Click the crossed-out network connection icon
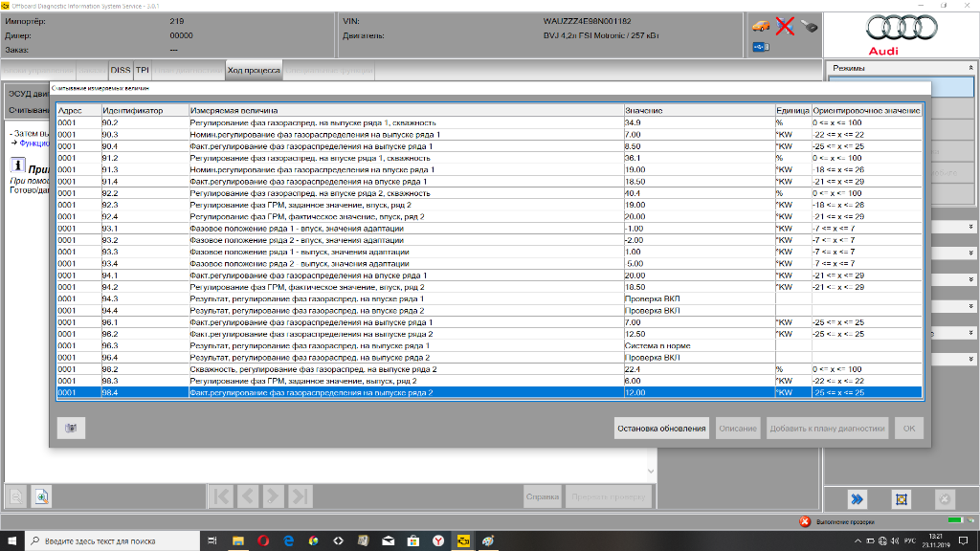Viewport: 980px width, 551px height. 785,26
